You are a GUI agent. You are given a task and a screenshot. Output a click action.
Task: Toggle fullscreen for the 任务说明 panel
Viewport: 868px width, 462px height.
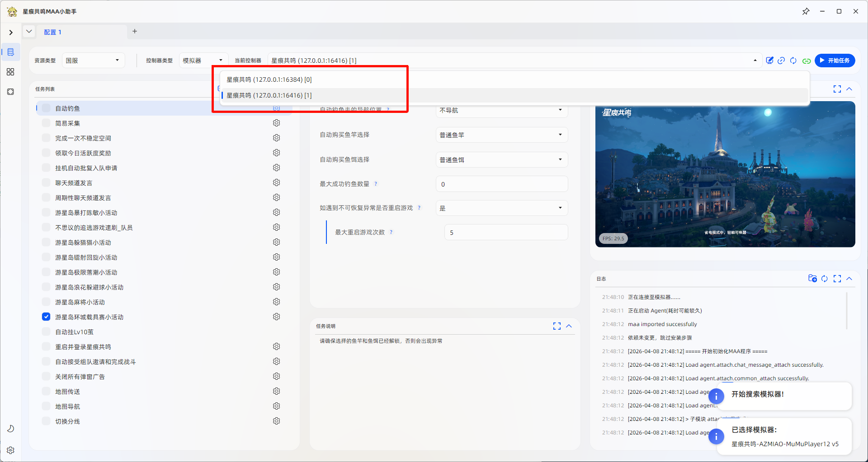(x=557, y=326)
